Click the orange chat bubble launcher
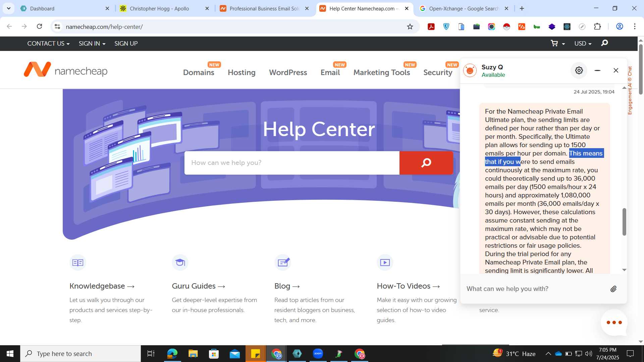The height and width of the screenshot is (362, 644). pyautogui.click(x=614, y=322)
